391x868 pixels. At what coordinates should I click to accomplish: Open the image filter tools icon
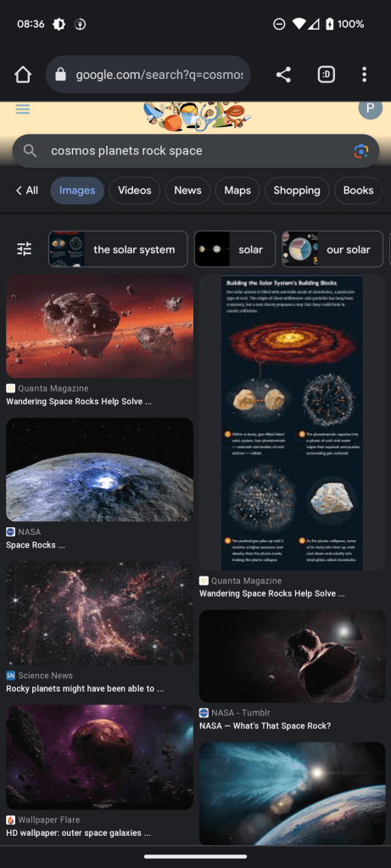coord(25,249)
